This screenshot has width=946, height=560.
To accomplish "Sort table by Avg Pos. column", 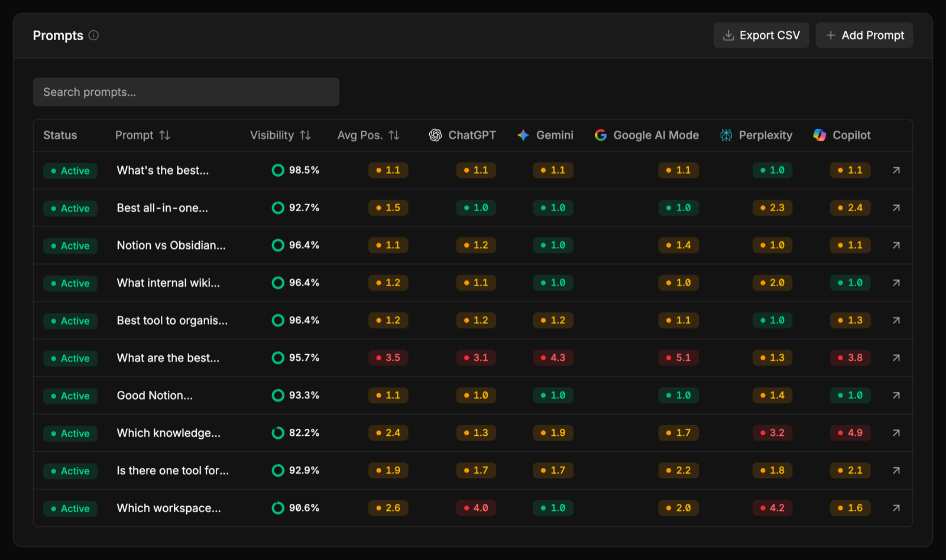I will (x=368, y=135).
